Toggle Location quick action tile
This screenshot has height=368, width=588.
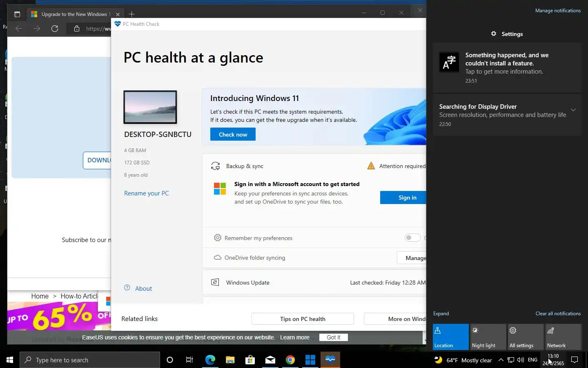pyautogui.click(x=451, y=337)
